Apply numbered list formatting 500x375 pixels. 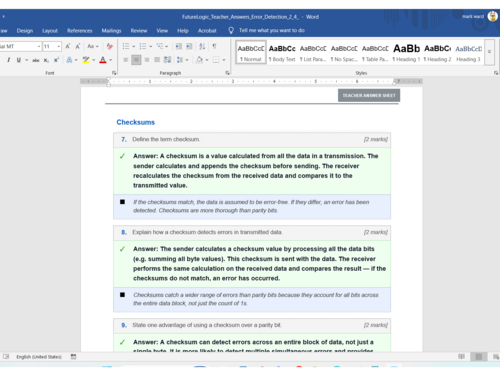[143, 46]
